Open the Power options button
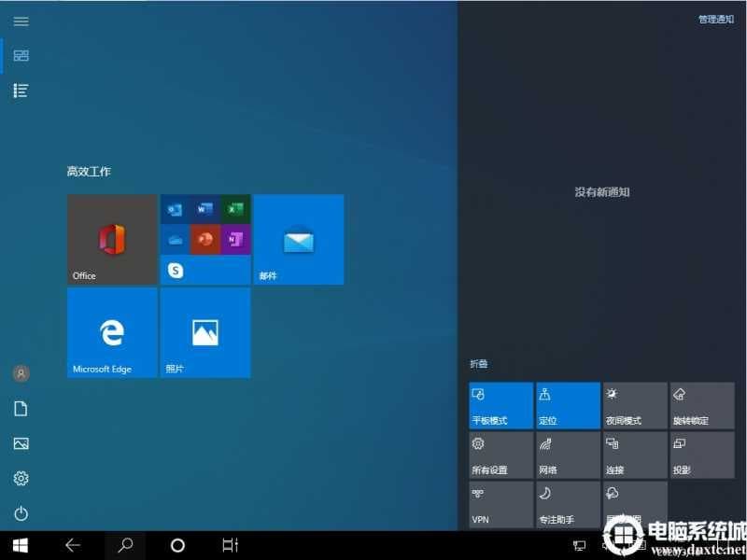 click(x=21, y=513)
